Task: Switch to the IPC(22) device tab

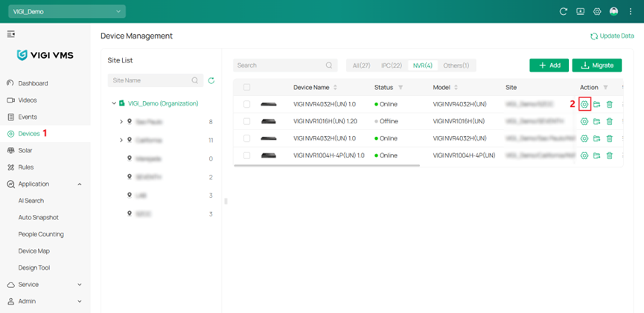Action: [x=392, y=65]
